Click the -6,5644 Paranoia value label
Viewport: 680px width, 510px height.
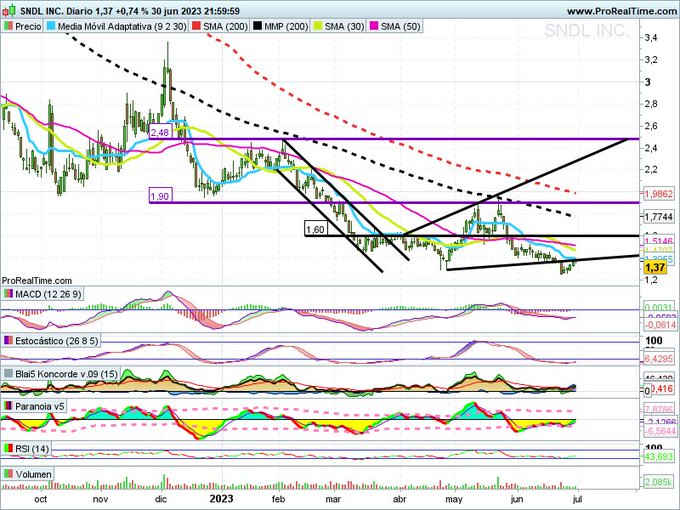pos(659,431)
